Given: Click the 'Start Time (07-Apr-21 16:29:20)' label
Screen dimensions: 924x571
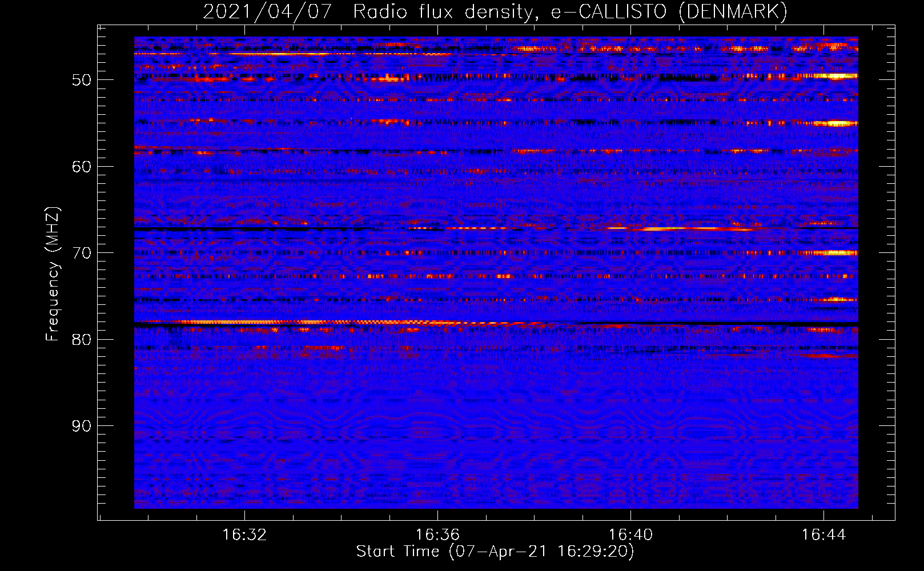Looking at the screenshot, I should (x=495, y=552).
